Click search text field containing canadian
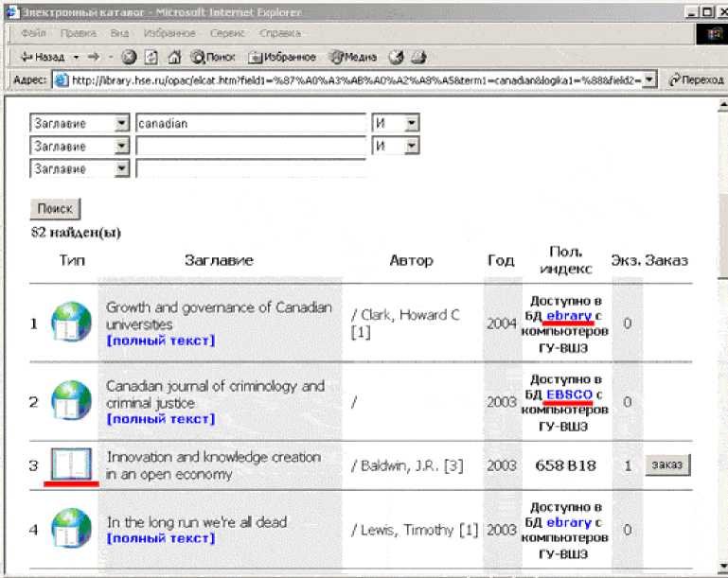The height and width of the screenshot is (578, 728). pyautogui.click(x=251, y=124)
